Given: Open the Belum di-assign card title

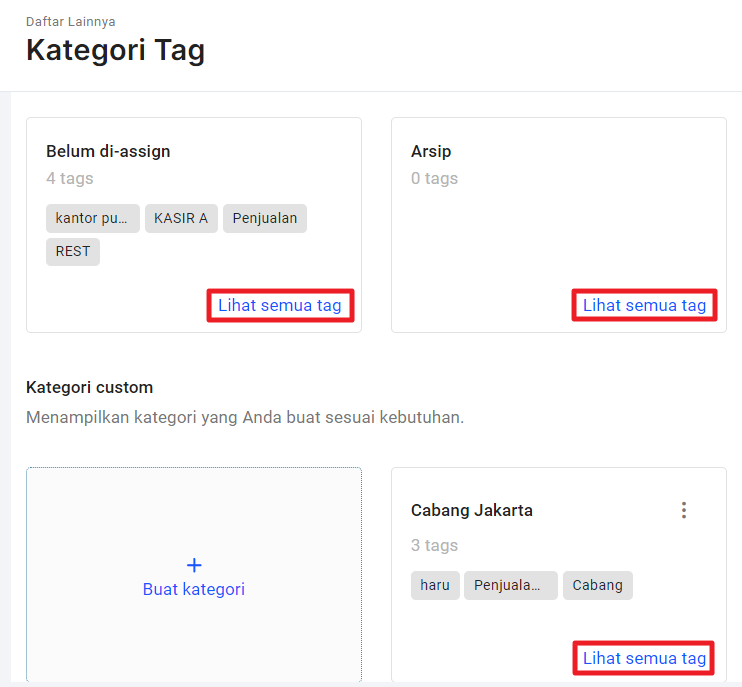Looking at the screenshot, I should pos(108,151).
